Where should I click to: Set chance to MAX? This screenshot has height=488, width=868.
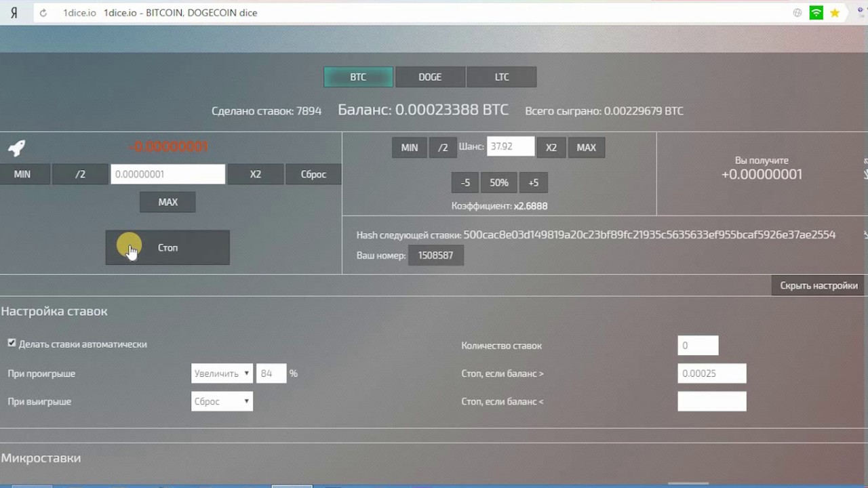pyautogui.click(x=587, y=148)
